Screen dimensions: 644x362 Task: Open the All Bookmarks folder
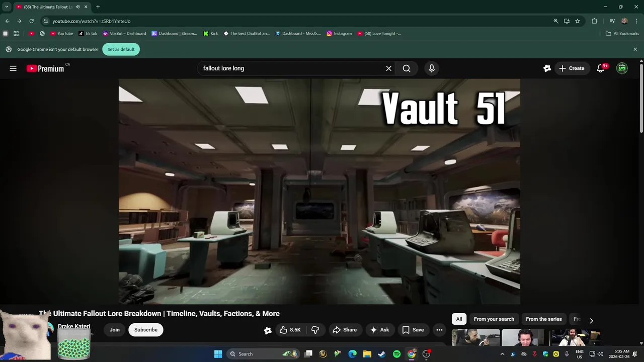pyautogui.click(x=622, y=34)
